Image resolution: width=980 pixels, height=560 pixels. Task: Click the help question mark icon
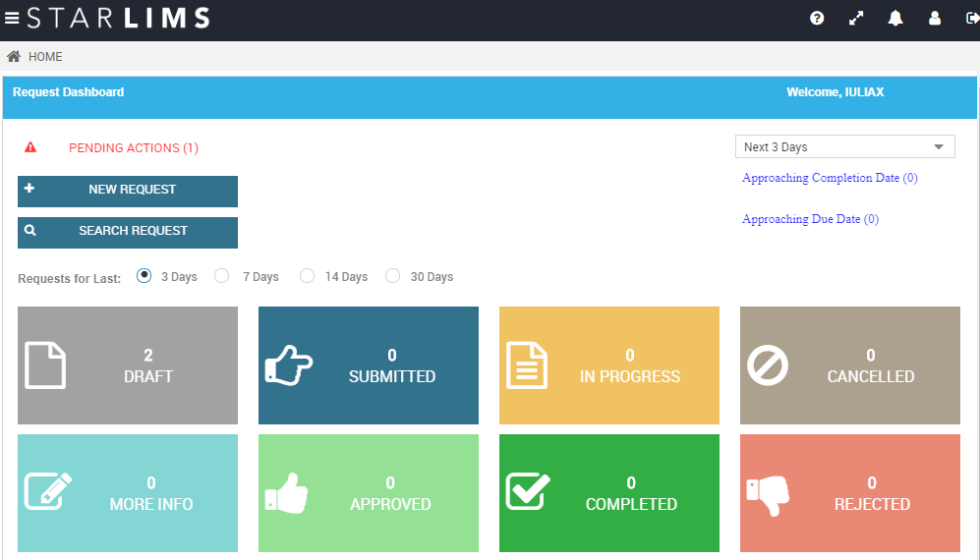817,19
